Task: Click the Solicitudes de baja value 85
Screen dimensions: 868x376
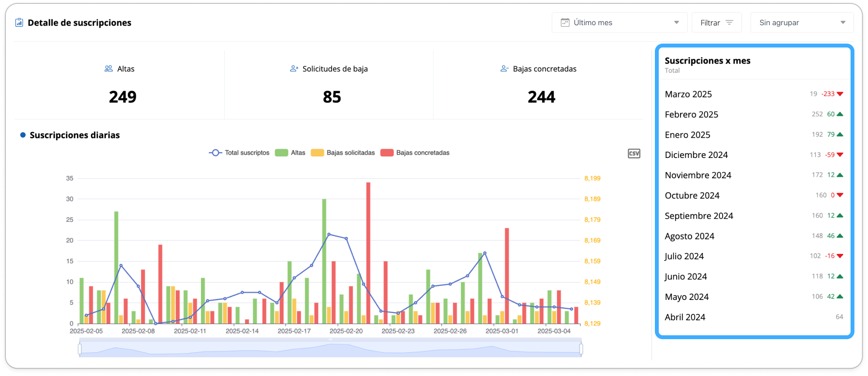Action: [x=332, y=97]
